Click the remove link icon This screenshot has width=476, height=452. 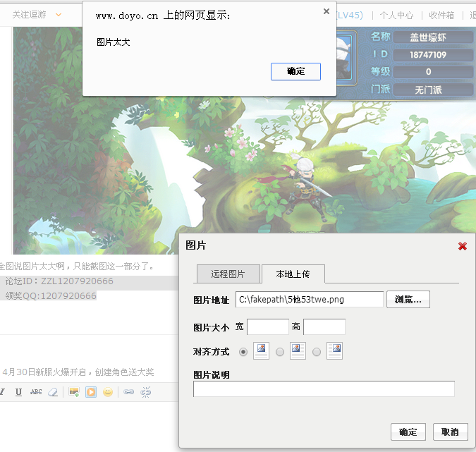coord(146,392)
